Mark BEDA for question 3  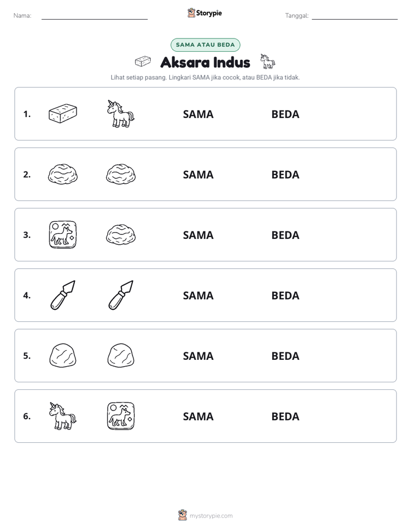coord(285,235)
